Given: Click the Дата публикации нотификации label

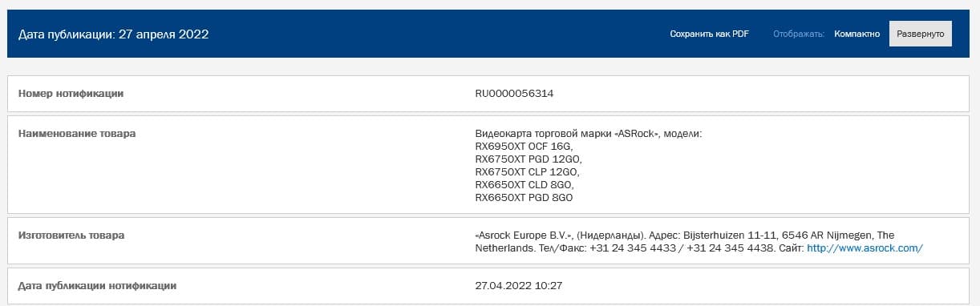Looking at the screenshot, I should 97,285.
